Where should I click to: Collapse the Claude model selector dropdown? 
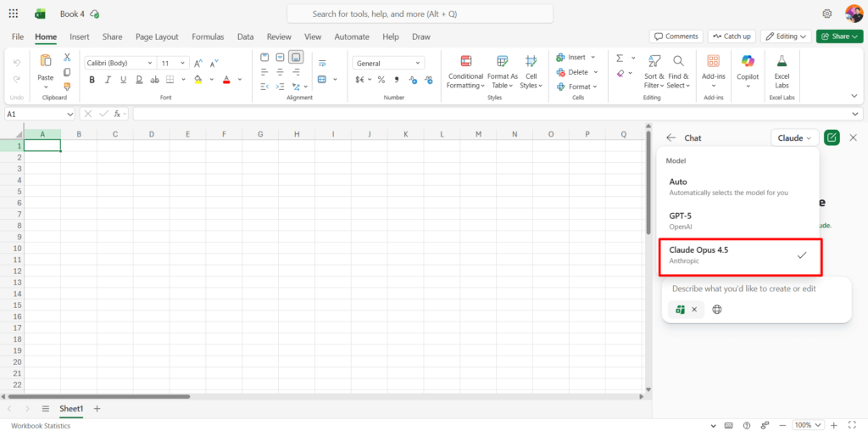(794, 137)
